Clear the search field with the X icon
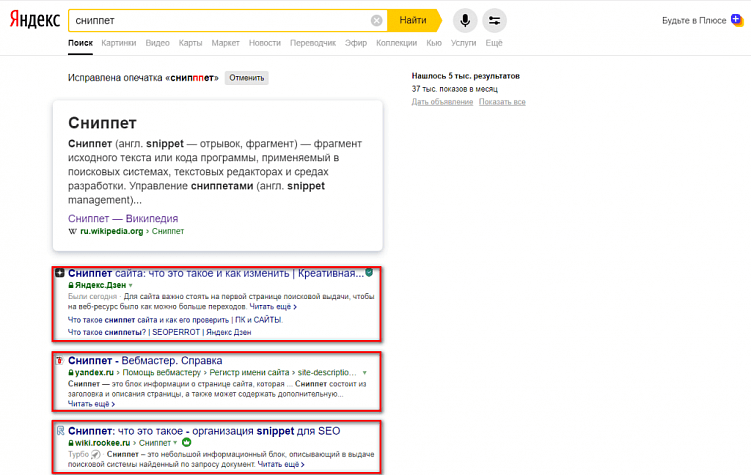The width and height of the screenshot is (751, 475). (x=376, y=21)
